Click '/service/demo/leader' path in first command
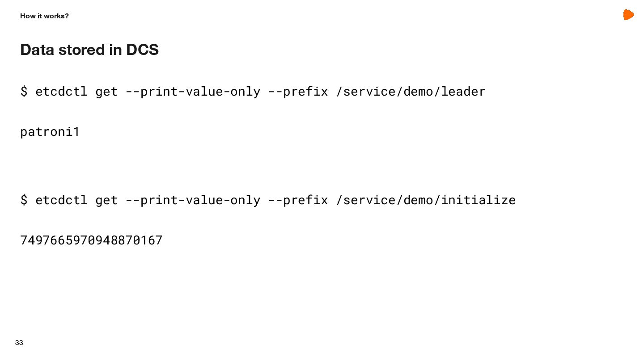The image size is (644, 362). point(411,92)
